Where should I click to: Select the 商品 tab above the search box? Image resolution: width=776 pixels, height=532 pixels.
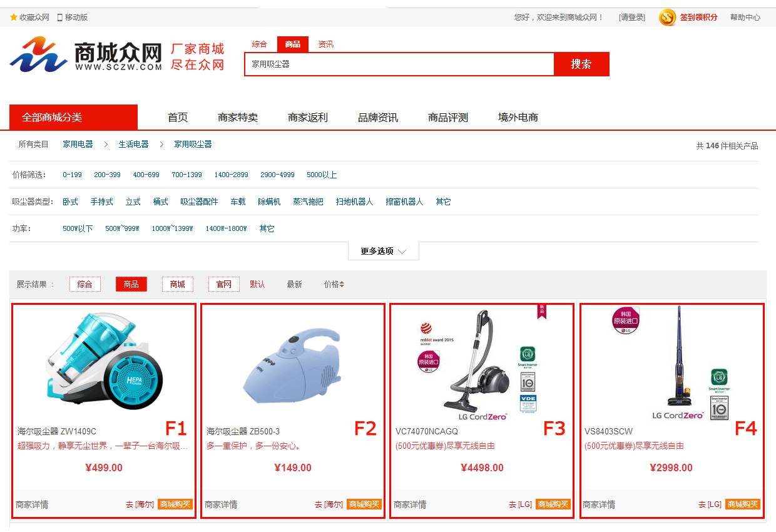292,44
